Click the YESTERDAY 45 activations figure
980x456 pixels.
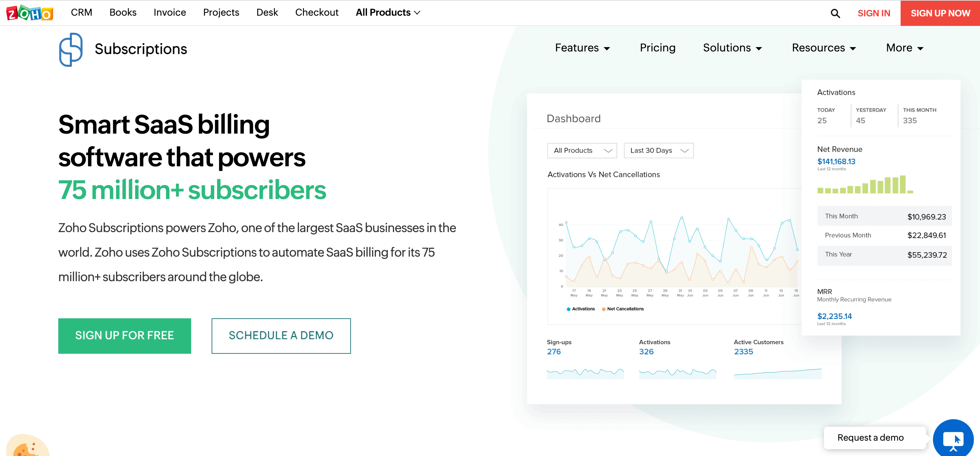pos(860,121)
